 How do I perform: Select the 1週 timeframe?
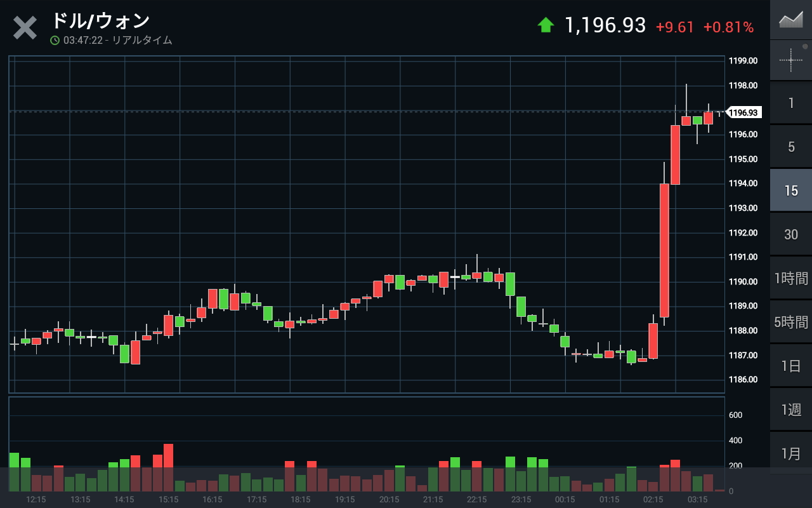pos(791,410)
